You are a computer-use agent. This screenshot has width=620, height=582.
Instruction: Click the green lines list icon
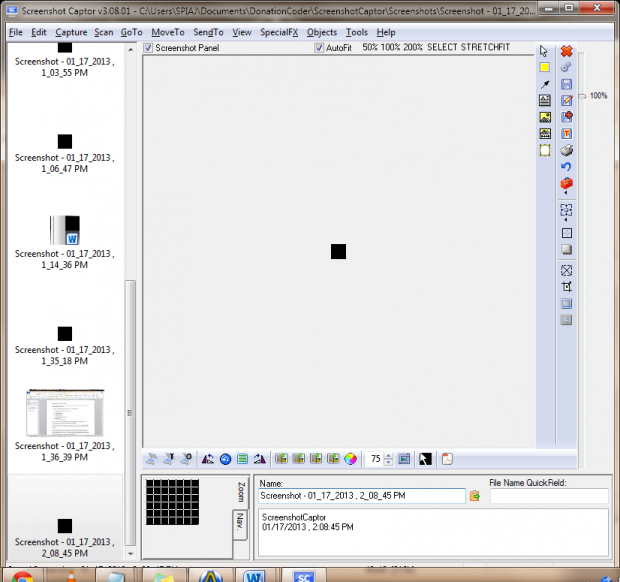tap(242, 459)
